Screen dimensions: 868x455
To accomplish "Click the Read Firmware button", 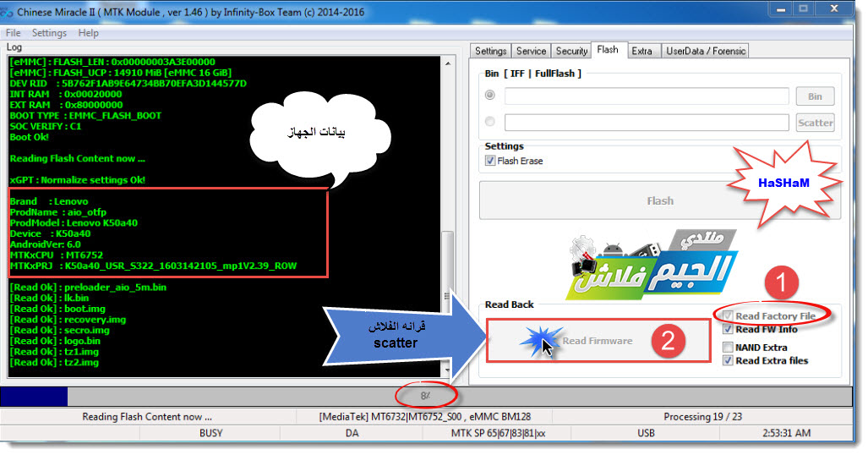I will tap(598, 341).
